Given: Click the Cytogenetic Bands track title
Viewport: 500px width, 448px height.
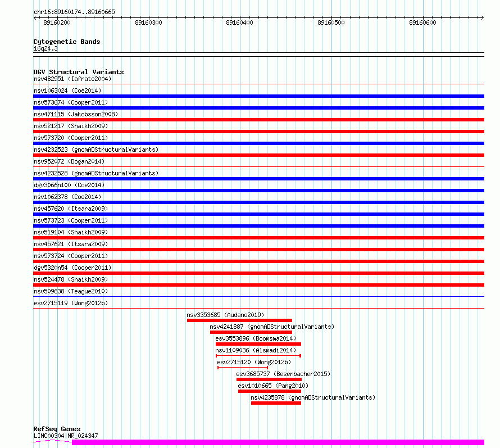Looking at the screenshot, I should pyautogui.click(x=67, y=42).
